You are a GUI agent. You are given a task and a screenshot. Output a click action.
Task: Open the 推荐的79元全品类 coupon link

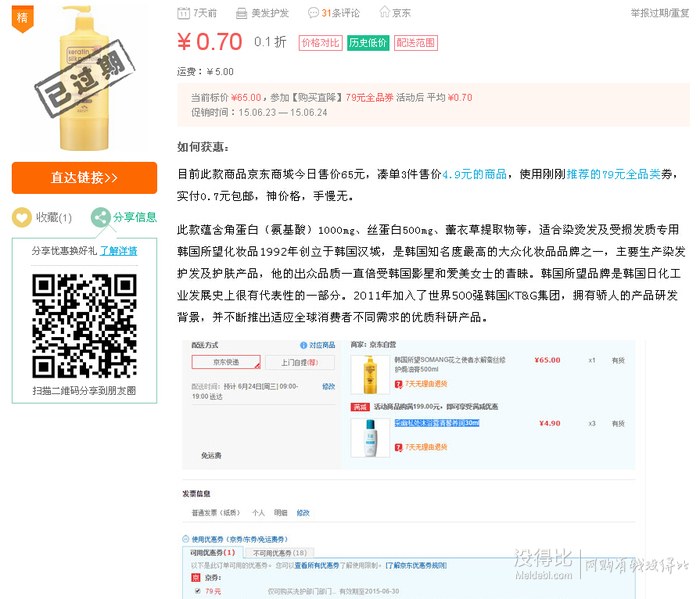tap(613, 174)
